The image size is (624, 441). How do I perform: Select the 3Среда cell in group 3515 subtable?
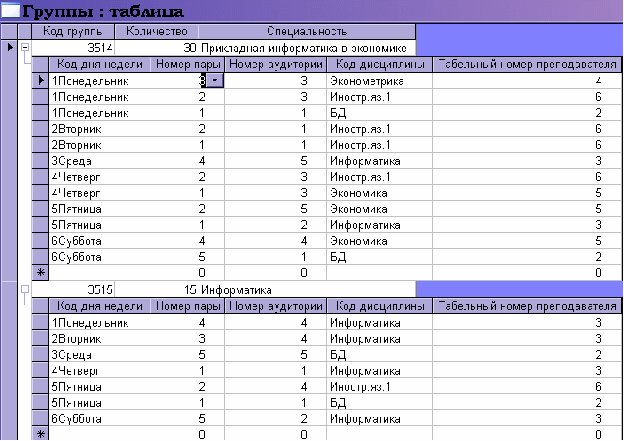(99, 354)
